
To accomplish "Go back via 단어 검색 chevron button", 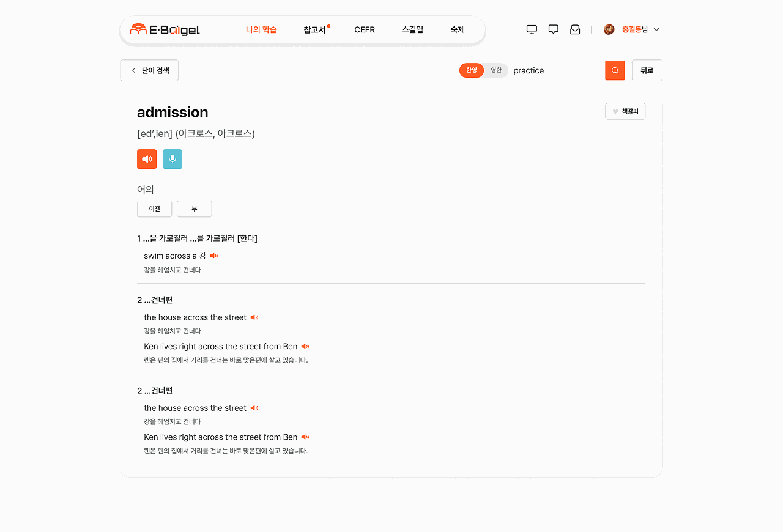I will pos(149,70).
